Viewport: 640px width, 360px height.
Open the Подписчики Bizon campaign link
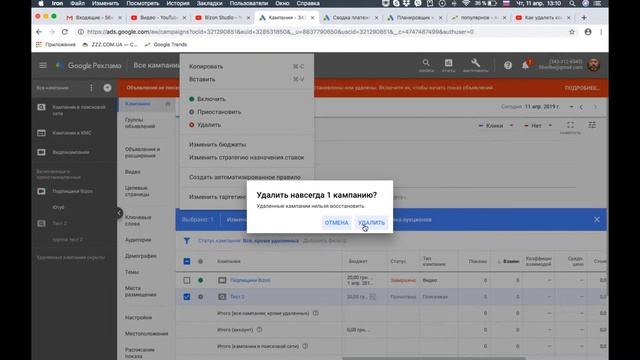(x=250, y=280)
